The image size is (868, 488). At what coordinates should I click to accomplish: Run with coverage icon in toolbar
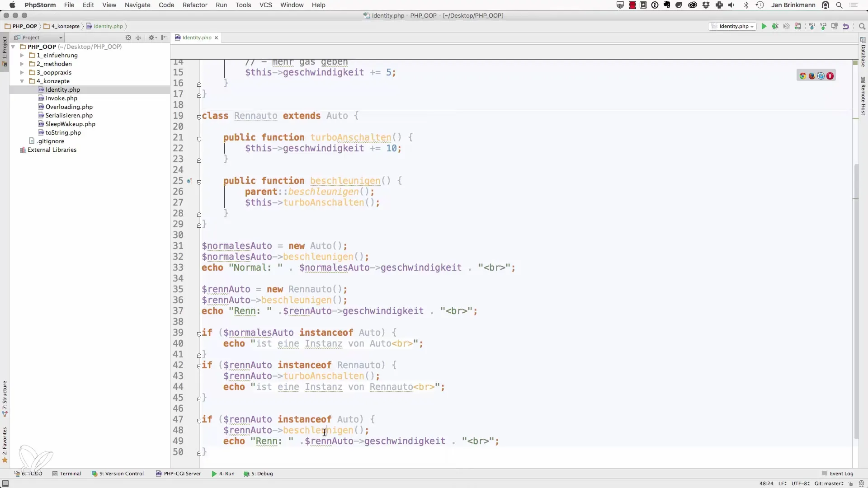click(787, 26)
